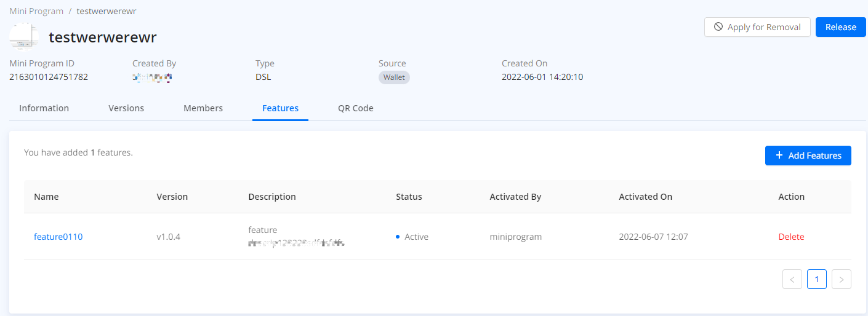The width and height of the screenshot is (868, 316).
Task: Click the Active status indicator
Action: [412, 237]
